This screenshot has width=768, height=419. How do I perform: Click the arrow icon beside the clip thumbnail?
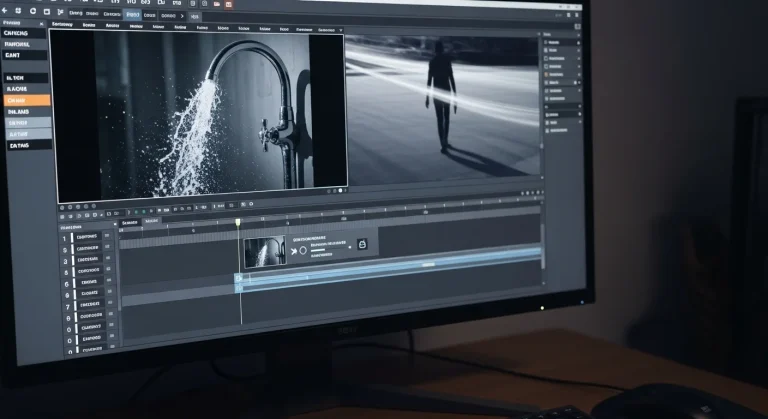point(294,251)
